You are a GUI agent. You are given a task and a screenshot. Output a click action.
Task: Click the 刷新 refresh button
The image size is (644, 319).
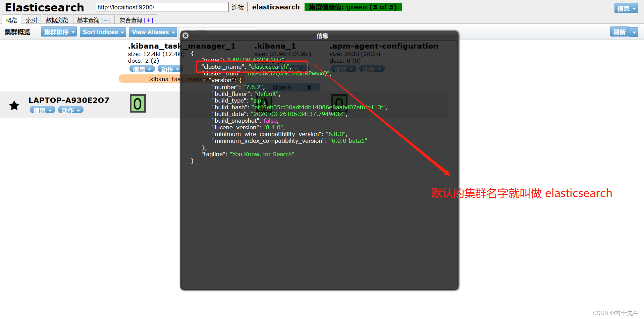click(619, 32)
